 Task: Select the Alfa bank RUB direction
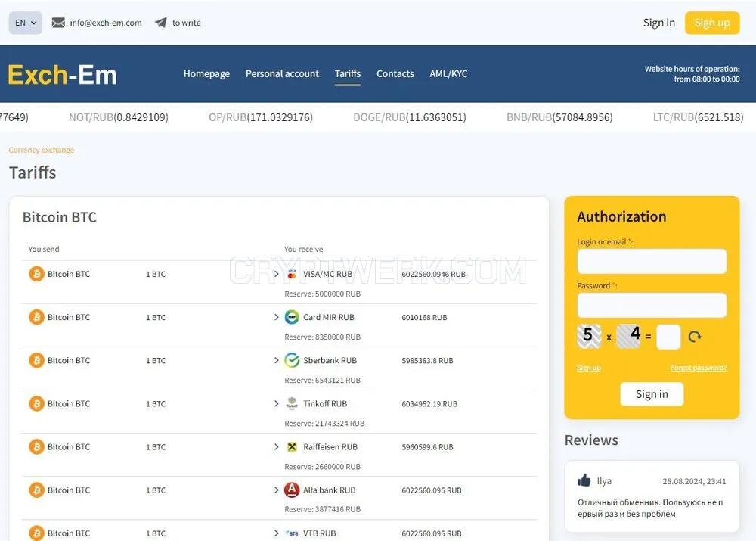tap(330, 490)
